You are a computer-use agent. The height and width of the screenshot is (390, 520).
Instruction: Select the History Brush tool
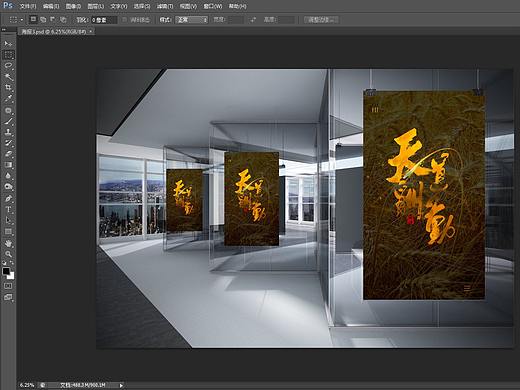[8, 143]
